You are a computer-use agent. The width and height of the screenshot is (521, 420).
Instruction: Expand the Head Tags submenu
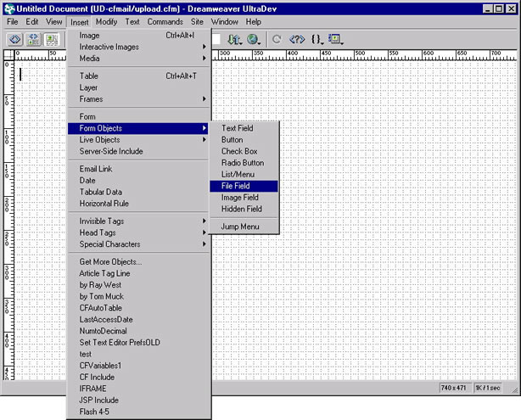[138, 232]
